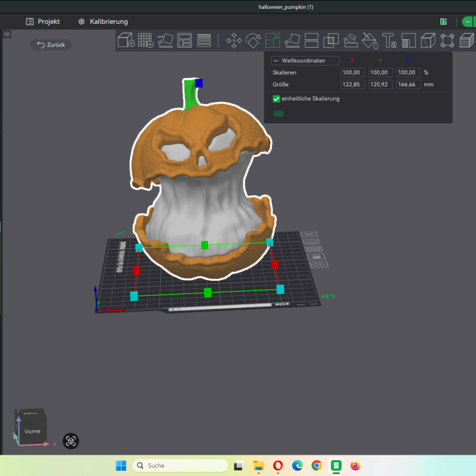The image size is (476, 476).
Task: Click the Größe X value field
Action: (352, 84)
